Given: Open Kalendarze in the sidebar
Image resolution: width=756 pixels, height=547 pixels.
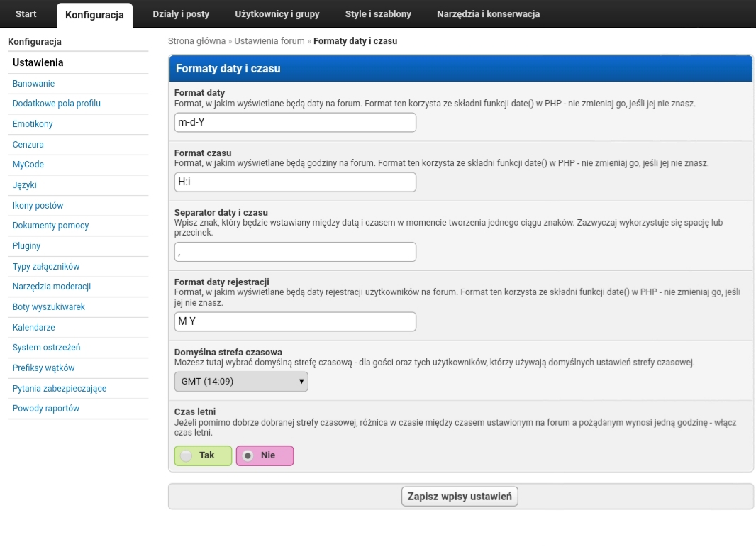Looking at the screenshot, I should (33, 328).
